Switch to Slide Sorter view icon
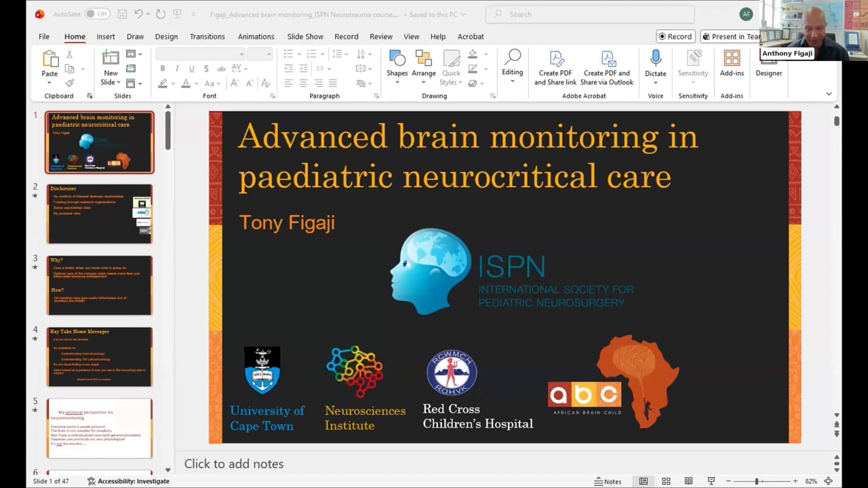Image resolution: width=868 pixels, height=488 pixels. point(666,481)
